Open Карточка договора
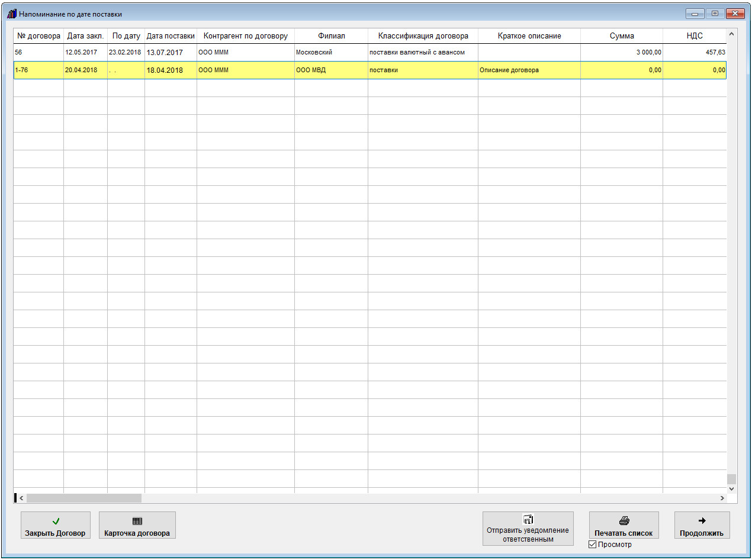 [x=137, y=525]
